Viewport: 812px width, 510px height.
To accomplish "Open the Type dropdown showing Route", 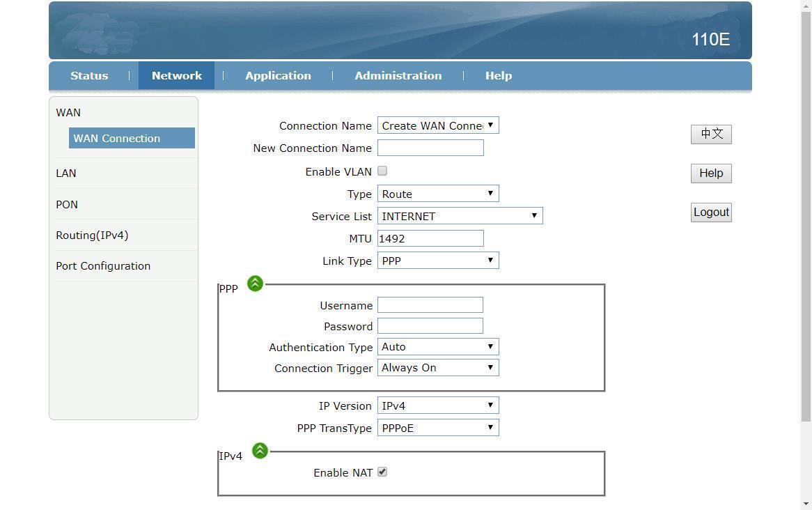I will [438, 194].
